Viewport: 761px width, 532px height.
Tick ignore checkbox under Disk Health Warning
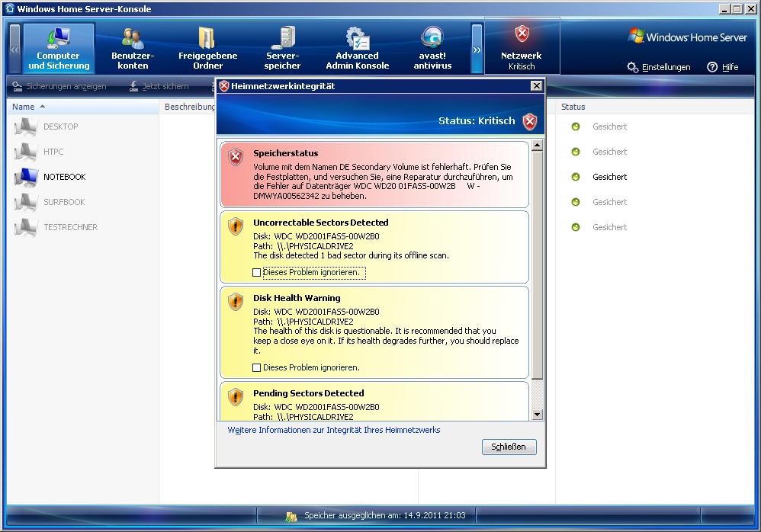[x=257, y=367]
